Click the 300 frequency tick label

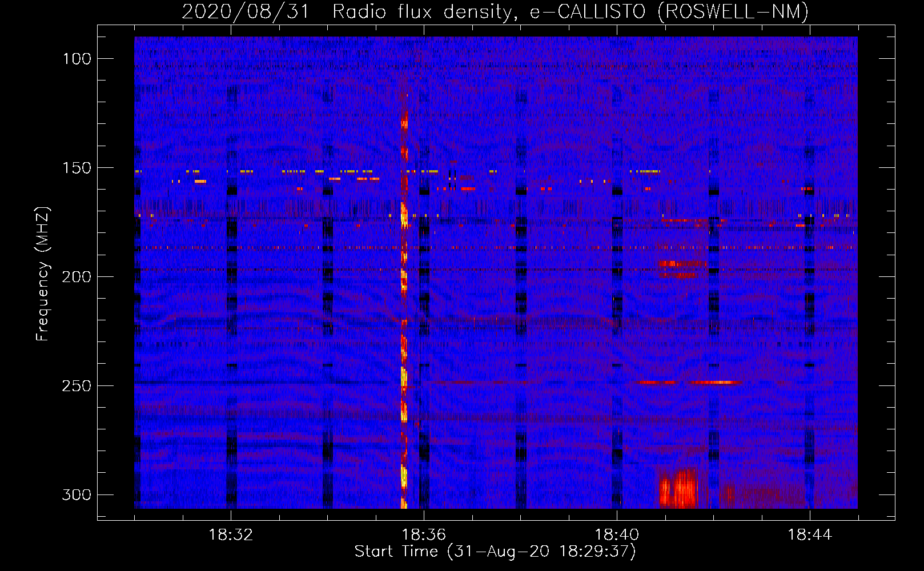point(77,494)
